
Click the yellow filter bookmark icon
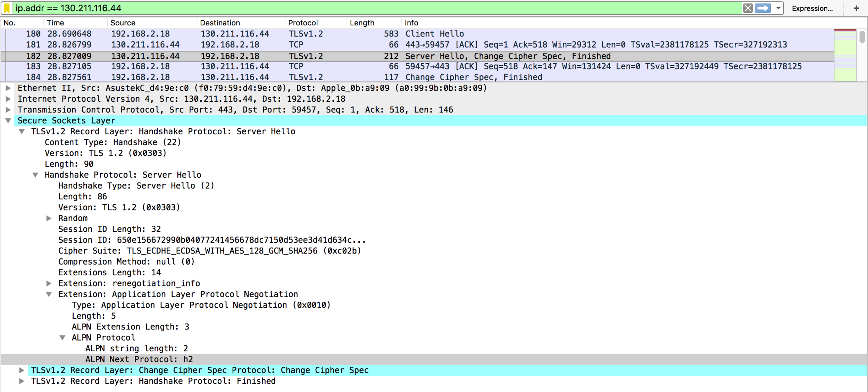pyautogui.click(x=7, y=8)
